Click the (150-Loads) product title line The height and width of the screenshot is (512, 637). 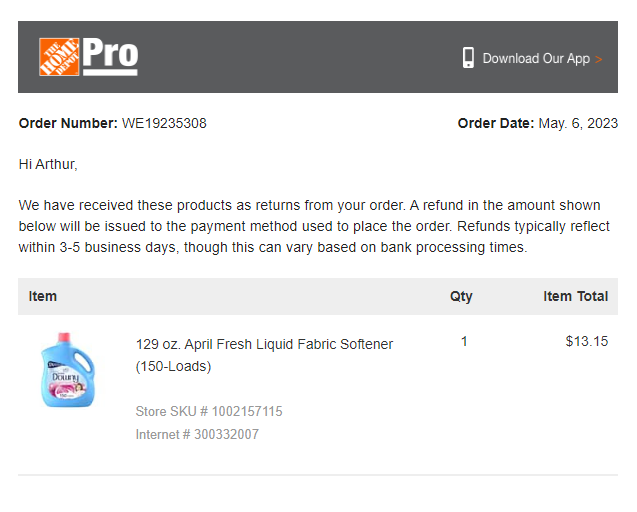[173, 366]
